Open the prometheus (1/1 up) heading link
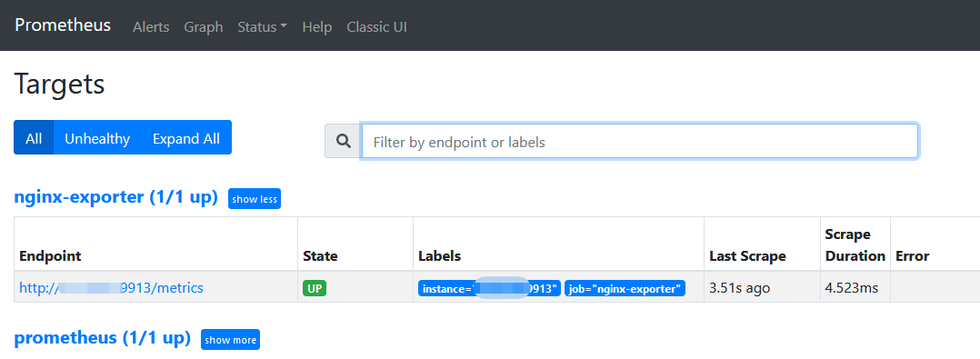Screen dimensions: 980x359 click(x=102, y=338)
